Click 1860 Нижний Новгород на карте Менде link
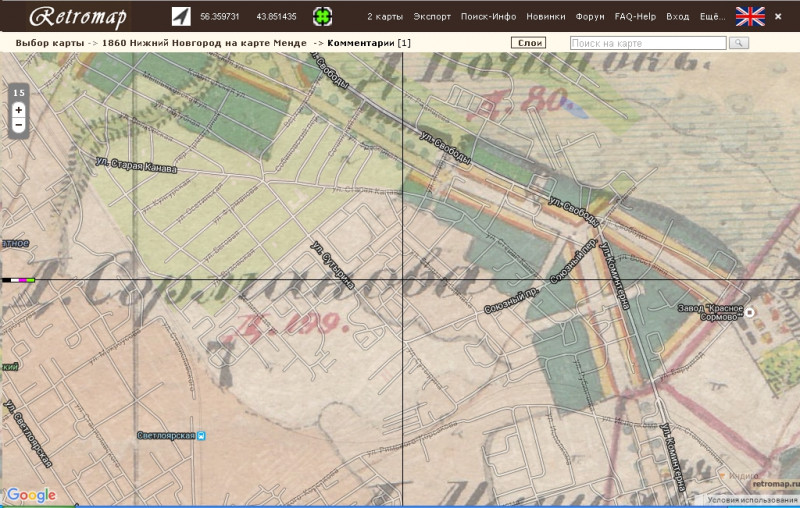Image resolution: width=800 pixels, height=508 pixels. (204, 43)
